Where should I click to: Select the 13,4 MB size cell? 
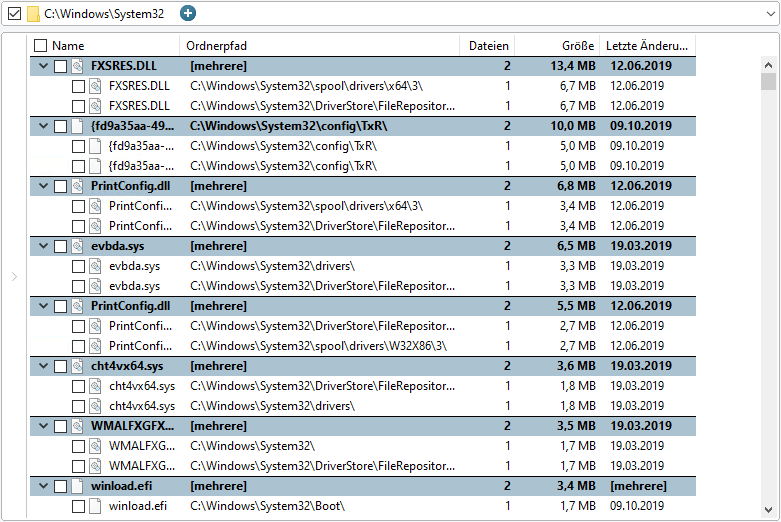tap(573, 66)
